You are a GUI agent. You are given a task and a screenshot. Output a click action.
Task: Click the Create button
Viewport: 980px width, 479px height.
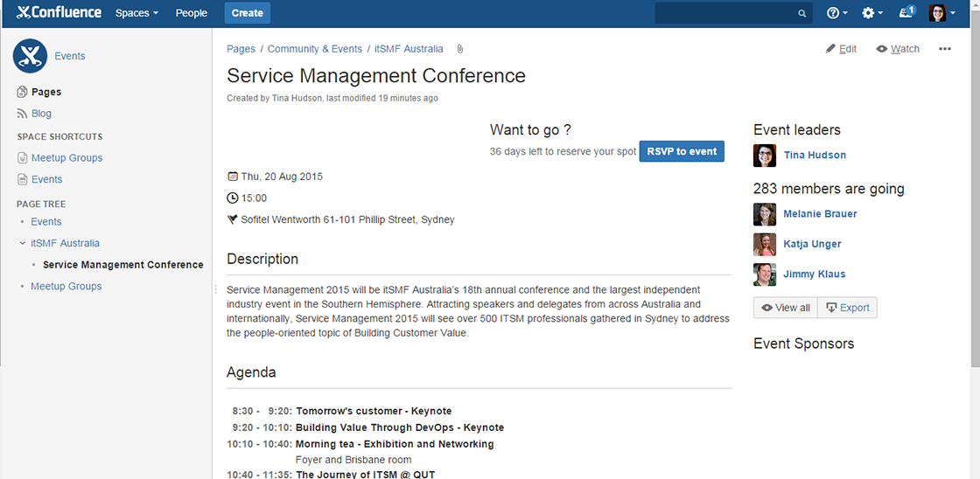(248, 13)
